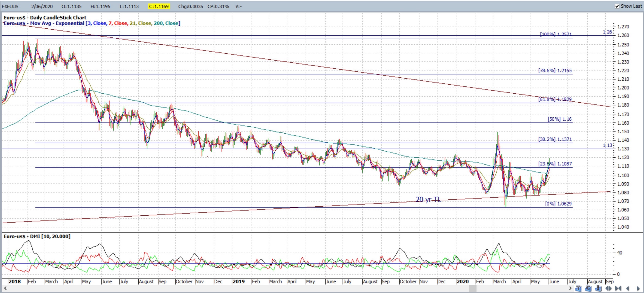Image resolution: width=644 pixels, height=293 pixels.
Task: Click the '7, Close' red EMA legend
Action: [x=118, y=23]
